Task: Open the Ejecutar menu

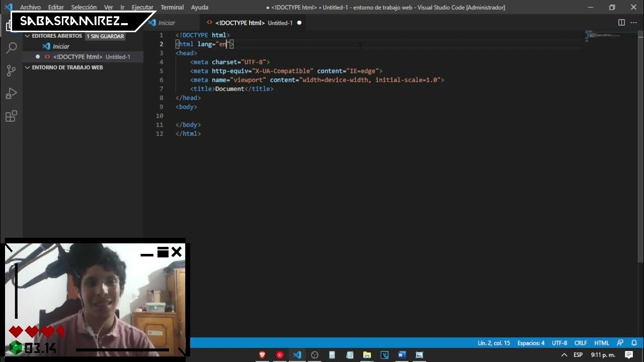Action: click(x=142, y=8)
